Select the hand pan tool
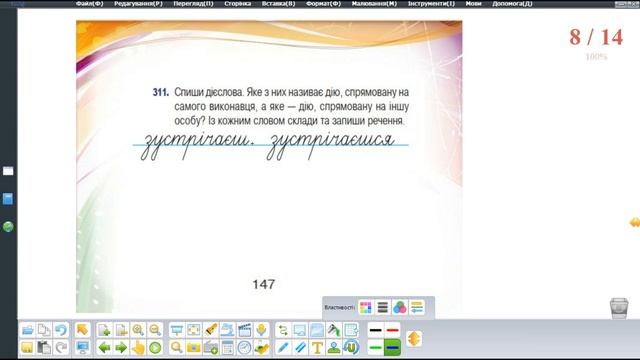The height and width of the screenshot is (360, 640). click(x=138, y=348)
